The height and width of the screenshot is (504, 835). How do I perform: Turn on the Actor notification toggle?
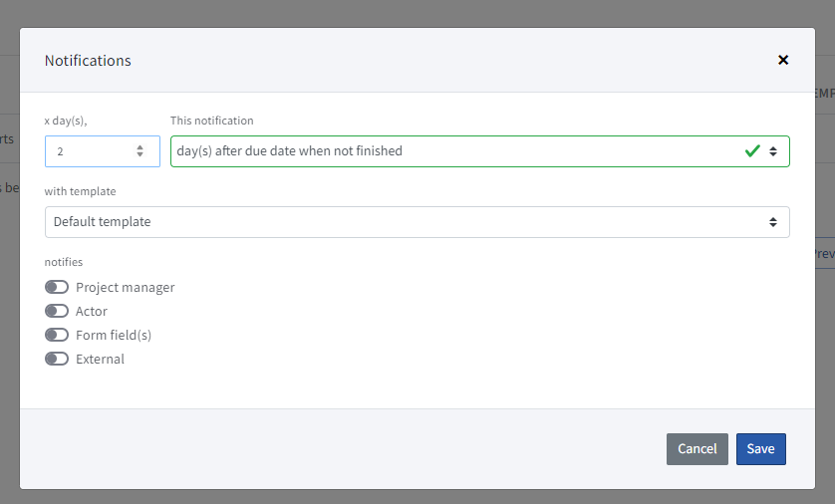point(57,311)
